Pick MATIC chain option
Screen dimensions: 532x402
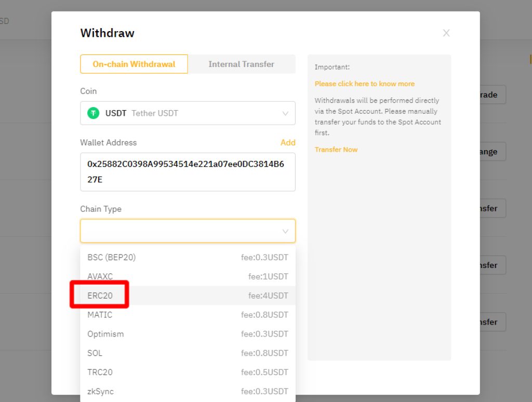pyautogui.click(x=188, y=315)
